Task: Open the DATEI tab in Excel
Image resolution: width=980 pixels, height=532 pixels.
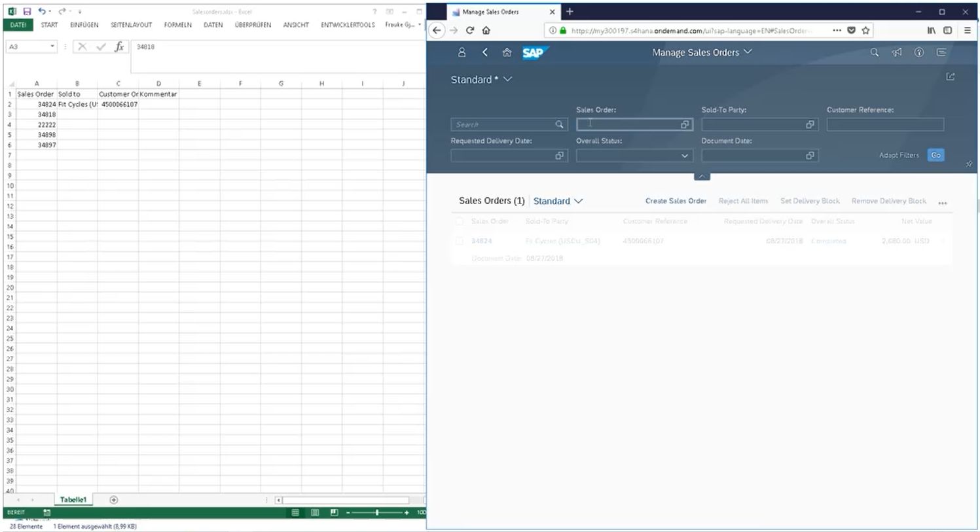Action: pyautogui.click(x=18, y=25)
